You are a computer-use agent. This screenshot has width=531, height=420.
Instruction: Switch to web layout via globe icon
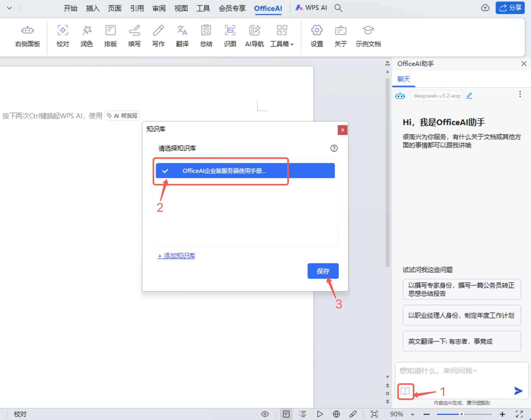[336, 414]
